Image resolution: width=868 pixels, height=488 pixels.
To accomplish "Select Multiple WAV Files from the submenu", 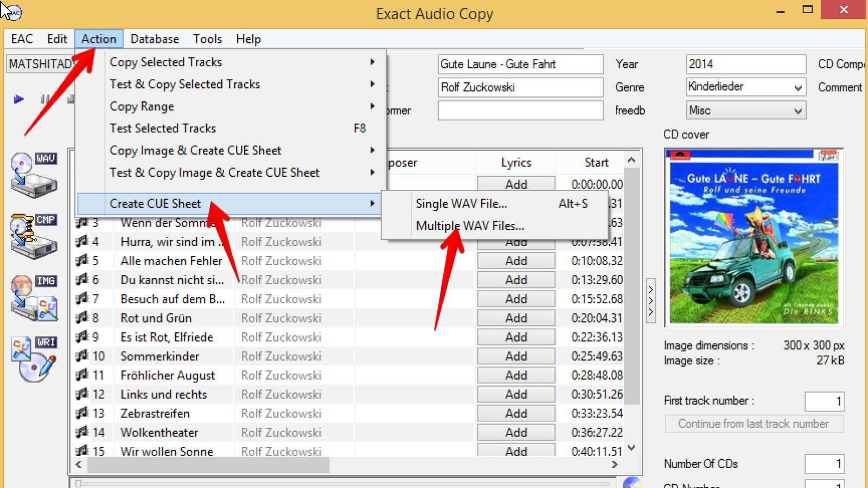I will coord(470,226).
